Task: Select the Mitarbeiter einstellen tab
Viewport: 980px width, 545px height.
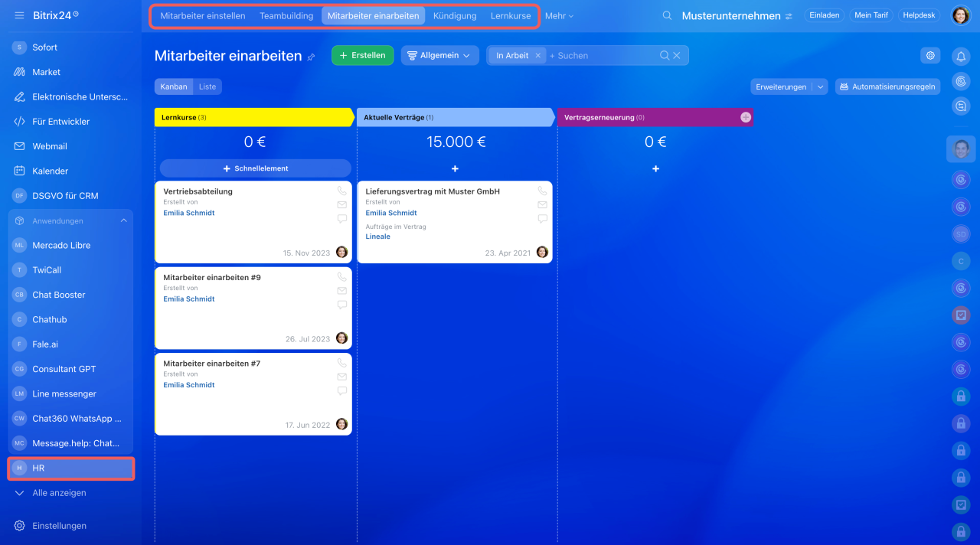Action: pyautogui.click(x=203, y=16)
